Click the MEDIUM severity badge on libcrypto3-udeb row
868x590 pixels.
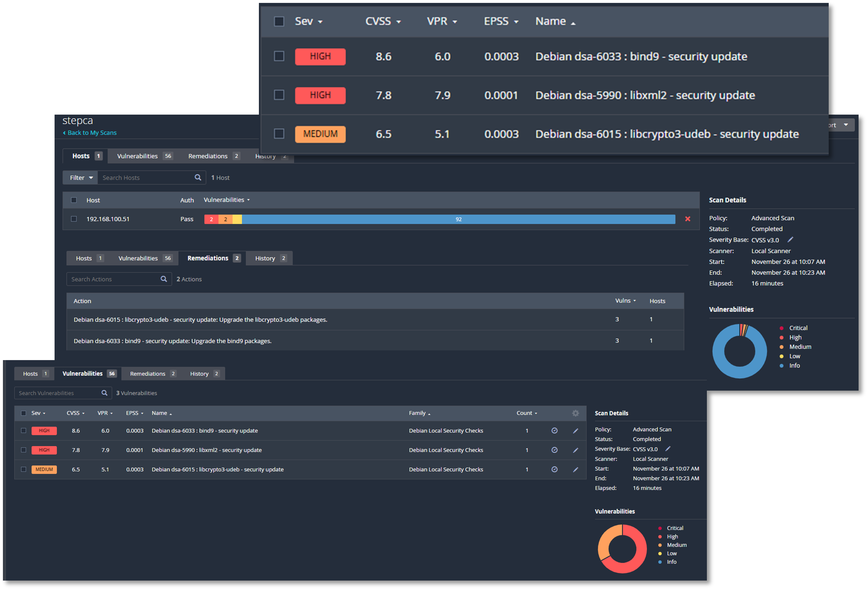(x=44, y=470)
